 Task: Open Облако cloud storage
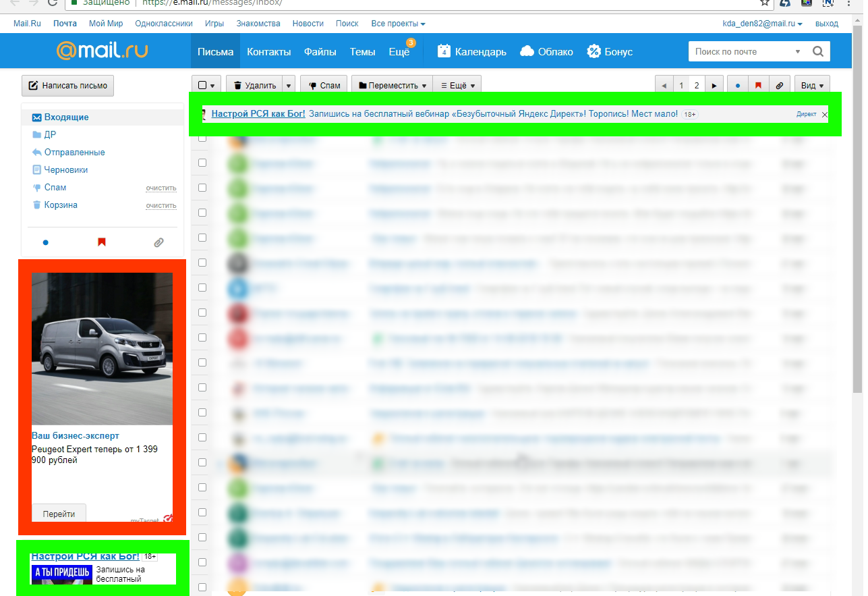547,51
